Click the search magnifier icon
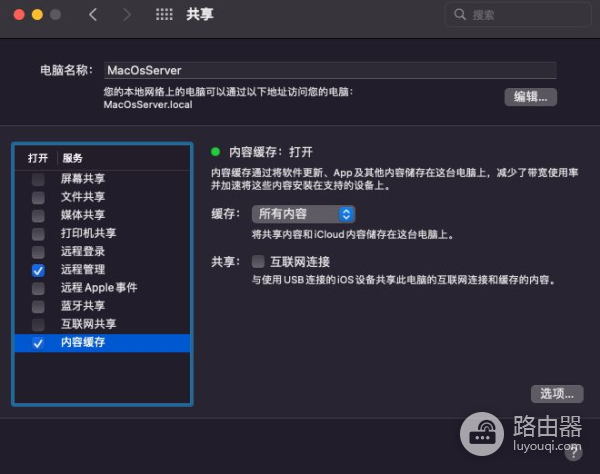Viewport: 600px width, 474px height. point(460,15)
